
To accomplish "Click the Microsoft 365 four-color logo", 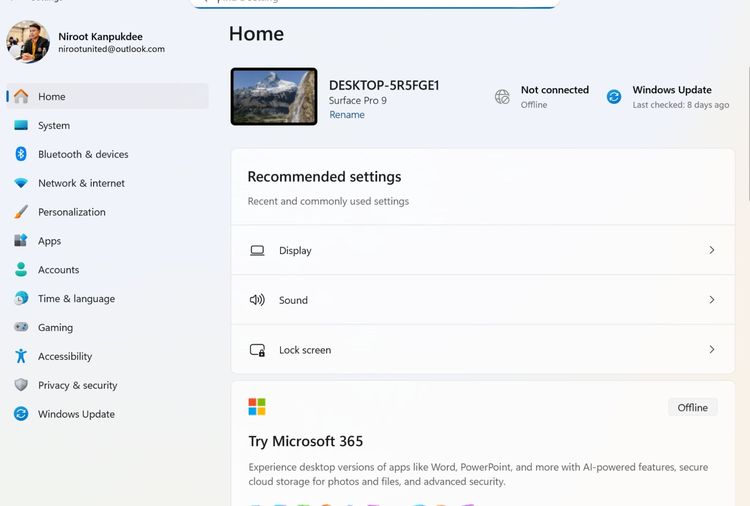I will [x=257, y=407].
